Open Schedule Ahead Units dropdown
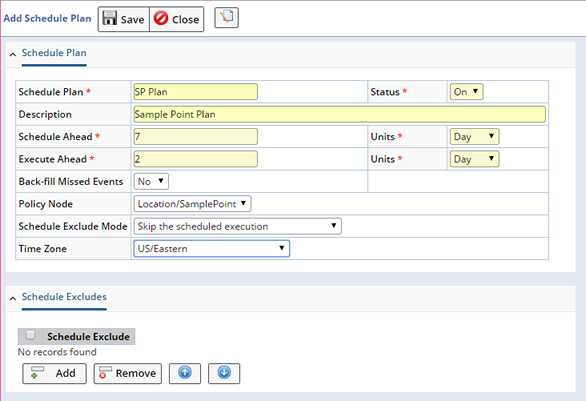 (x=474, y=137)
